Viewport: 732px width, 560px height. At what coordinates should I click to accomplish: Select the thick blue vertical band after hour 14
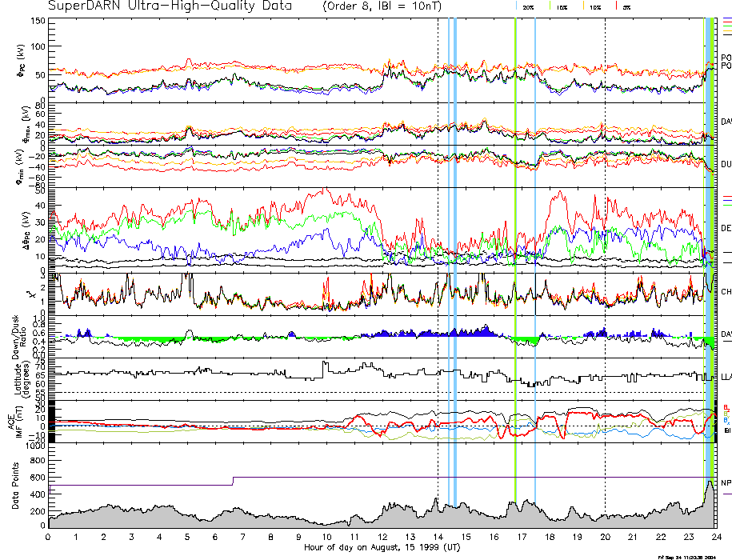click(x=455, y=240)
